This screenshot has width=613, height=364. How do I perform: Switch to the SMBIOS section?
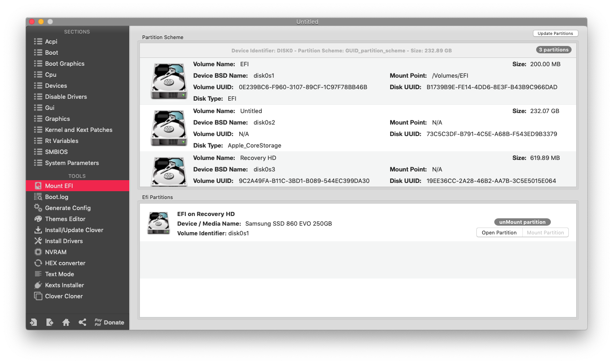pyautogui.click(x=56, y=152)
